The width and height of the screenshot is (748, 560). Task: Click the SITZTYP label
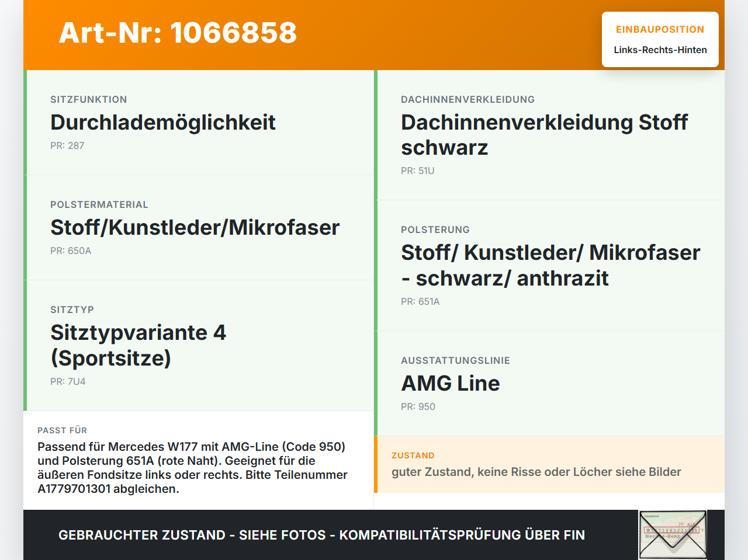click(72, 310)
